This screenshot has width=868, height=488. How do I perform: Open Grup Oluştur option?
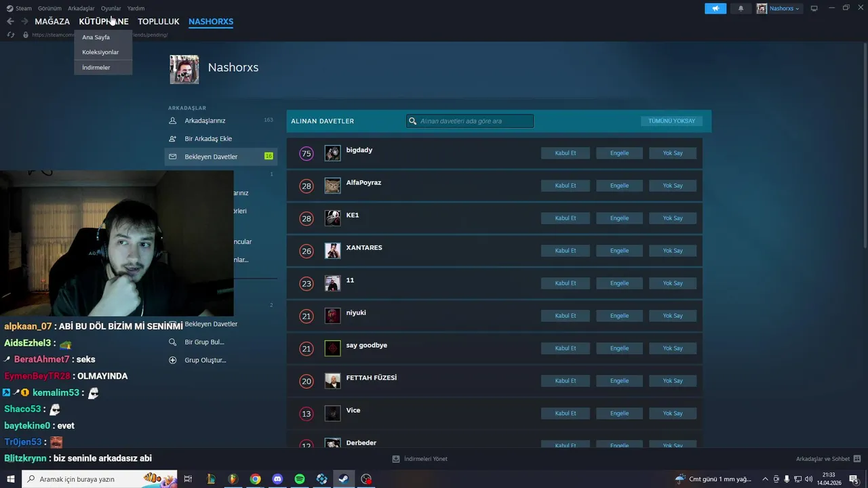point(205,360)
